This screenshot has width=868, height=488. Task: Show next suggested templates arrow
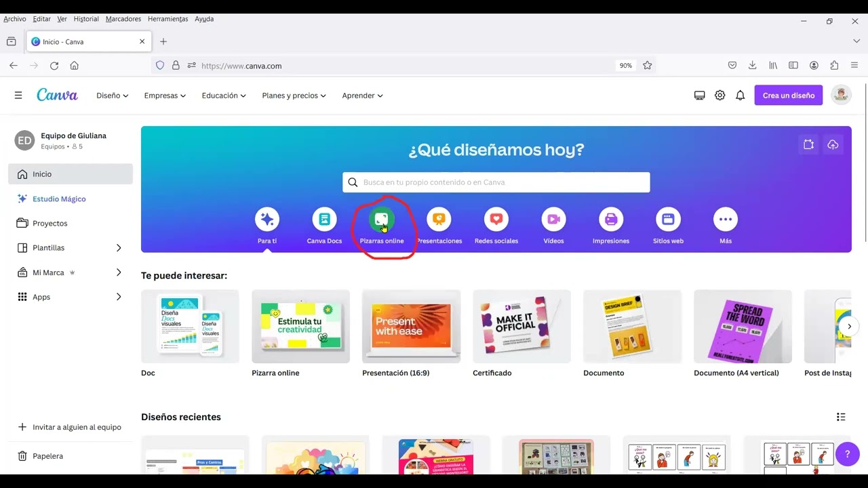(849, 327)
